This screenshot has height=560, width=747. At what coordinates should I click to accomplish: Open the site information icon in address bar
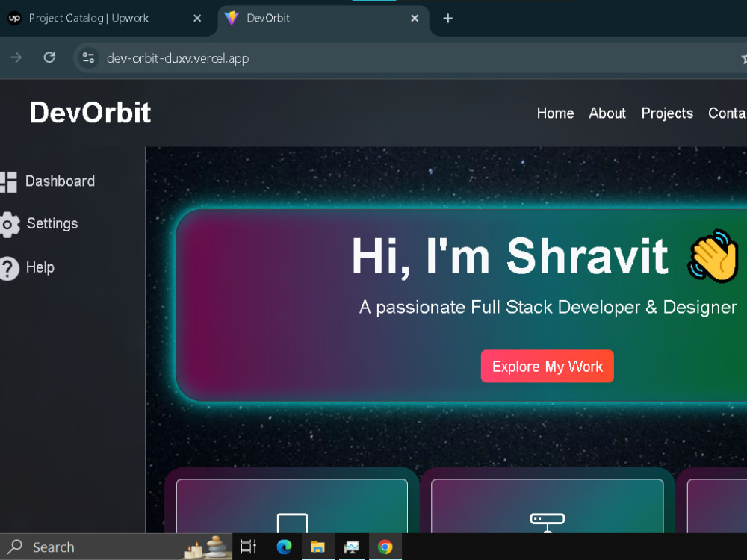[88, 58]
